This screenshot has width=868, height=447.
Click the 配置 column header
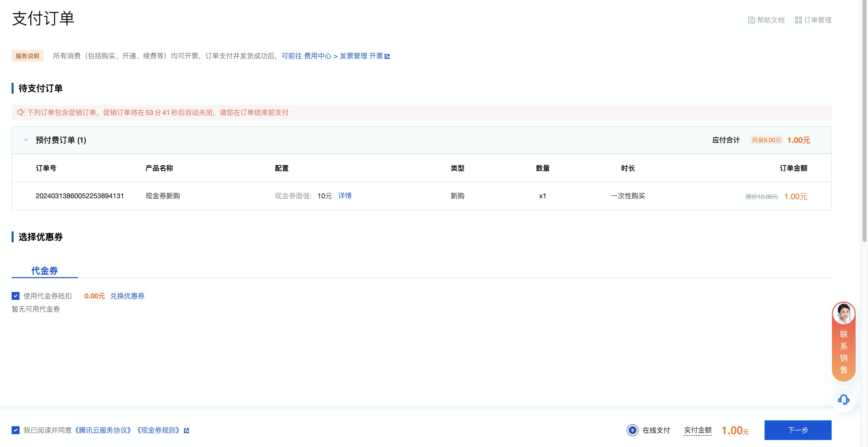[x=282, y=168]
